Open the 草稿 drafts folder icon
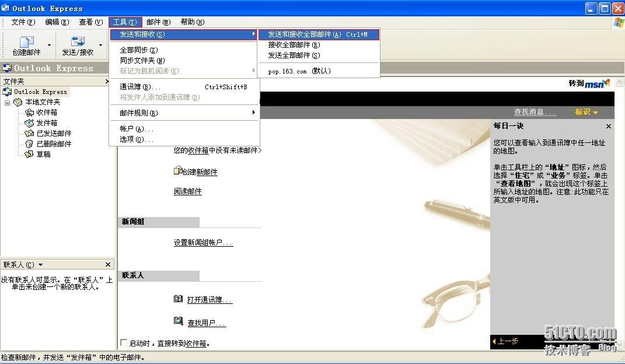This screenshot has width=625, height=364. click(x=29, y=154)
